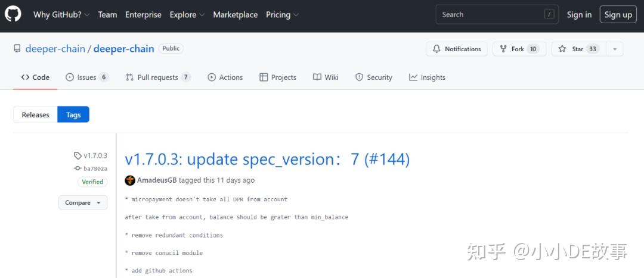
Task: Click the repository book icon
Action: (x=17, y=49)
